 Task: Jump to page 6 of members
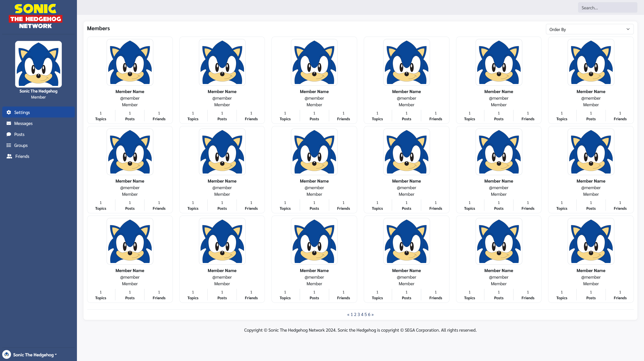(369, 315)
